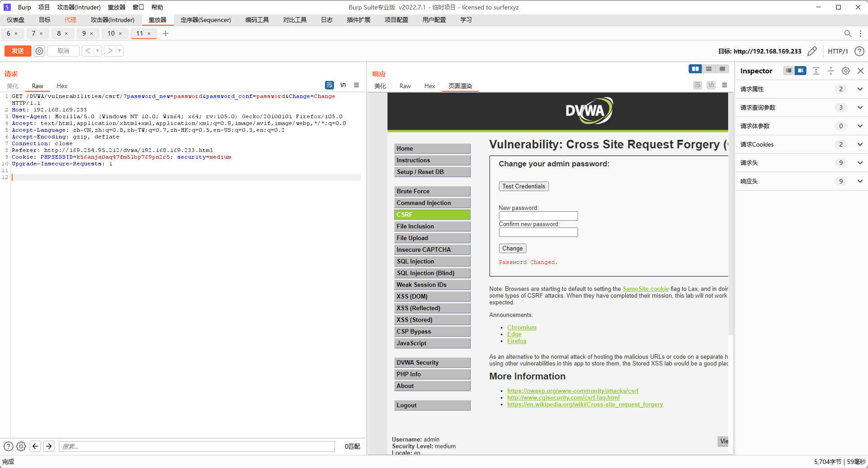The image size is (868, 468).
Task: Select File Upload in DVWA menu
Action: tap(432, 238)
